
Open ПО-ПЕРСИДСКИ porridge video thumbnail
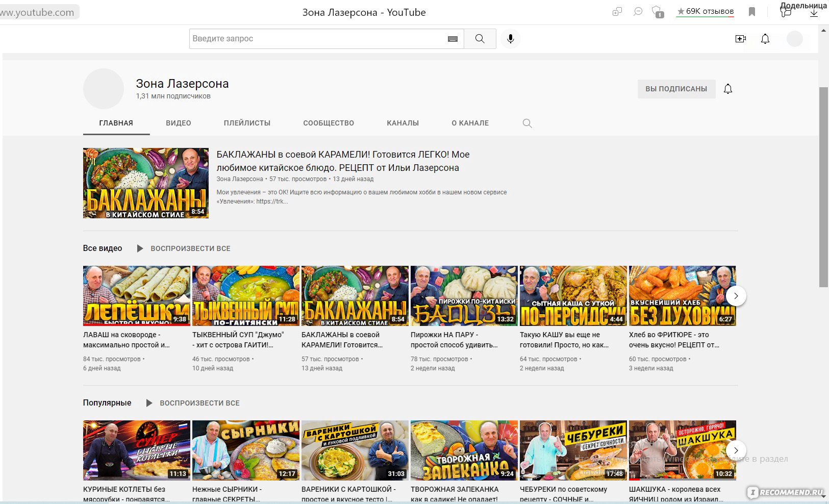(573, 296)
